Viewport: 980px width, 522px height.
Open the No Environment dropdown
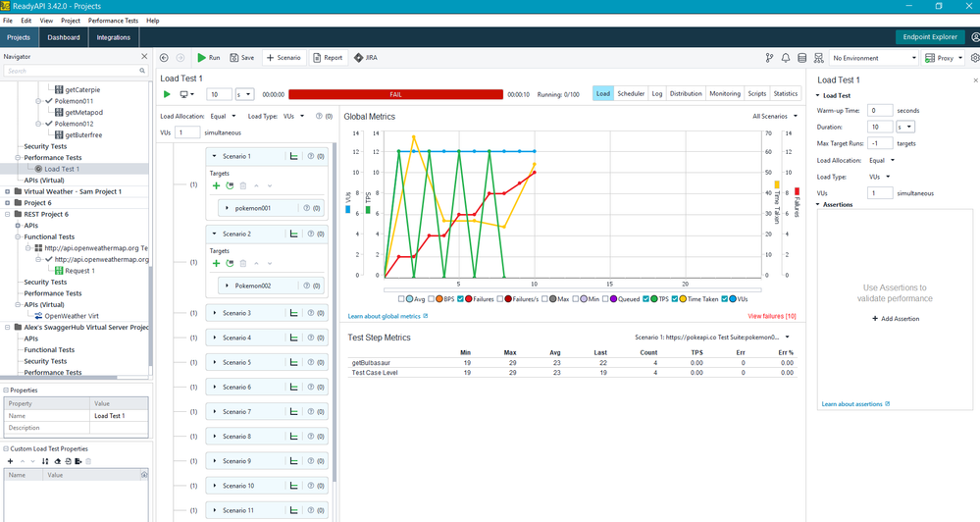874,58
